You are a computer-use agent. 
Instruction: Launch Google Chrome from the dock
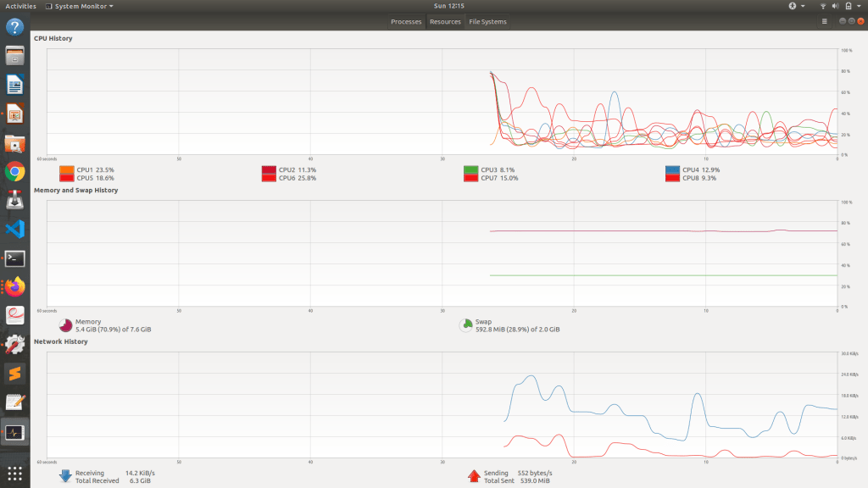[x=15, y=172]
